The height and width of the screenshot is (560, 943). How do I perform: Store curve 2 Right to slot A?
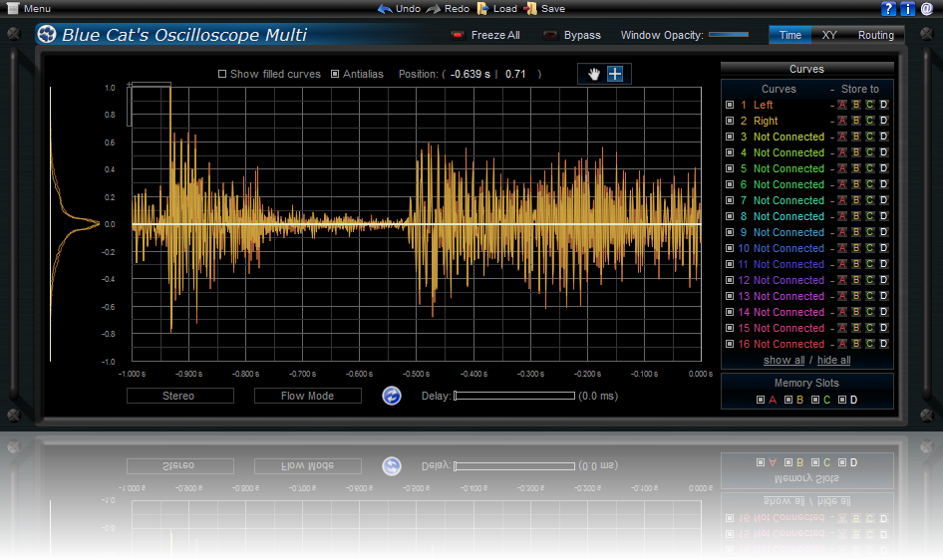tap(842, 121)
